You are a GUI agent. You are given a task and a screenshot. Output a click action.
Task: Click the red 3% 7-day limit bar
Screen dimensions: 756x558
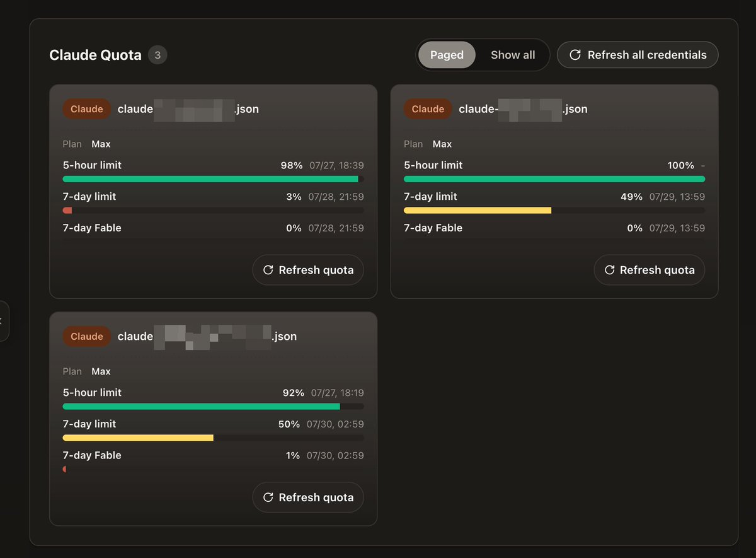click(x=67, y=211)
